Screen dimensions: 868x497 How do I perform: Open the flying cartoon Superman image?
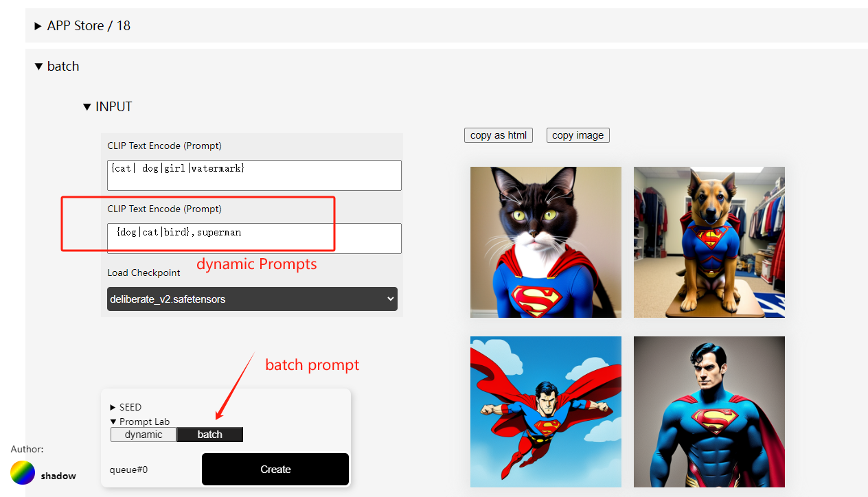click(x=546, y=412)
